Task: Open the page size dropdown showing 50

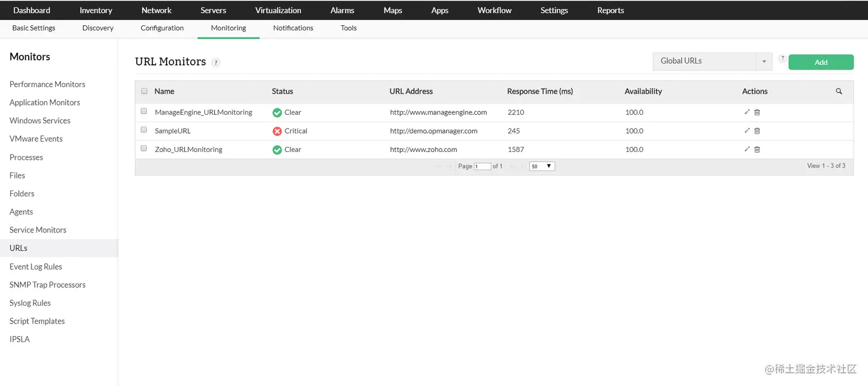Action: pos(540,166)
